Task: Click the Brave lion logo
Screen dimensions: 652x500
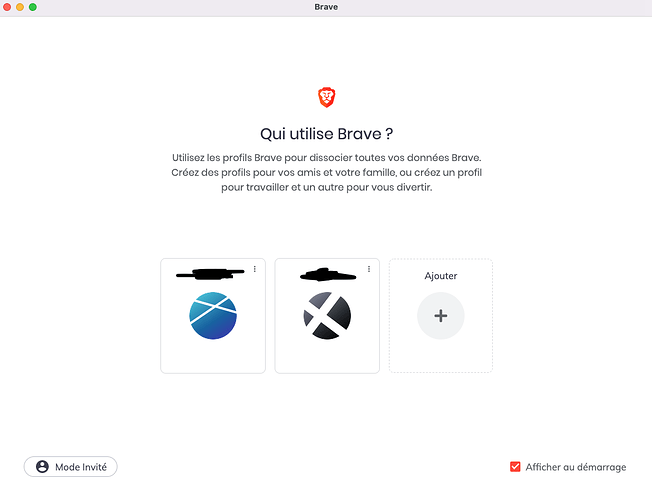Action: point(326,97)
